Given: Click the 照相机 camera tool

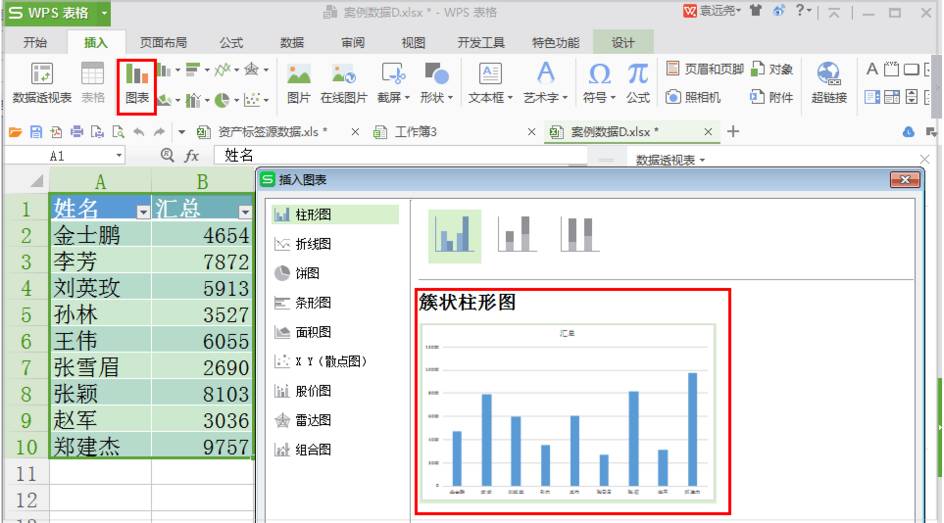Looking at the screenshot, I should click(x=693, y=97).
